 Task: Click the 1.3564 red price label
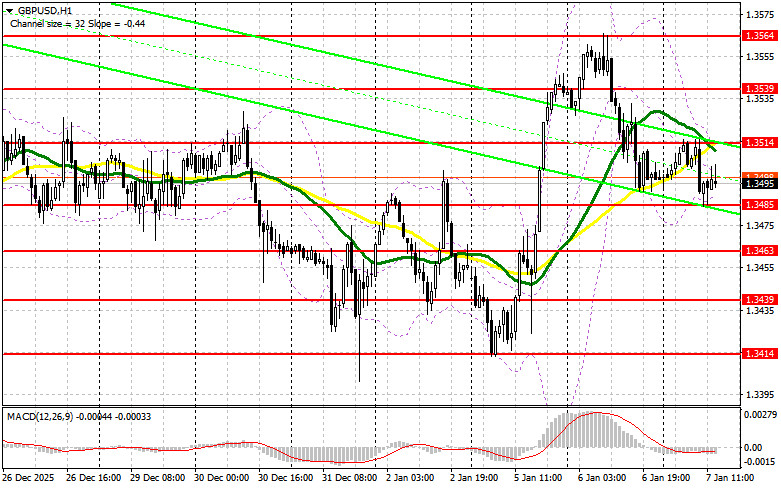tap(760, 35)
